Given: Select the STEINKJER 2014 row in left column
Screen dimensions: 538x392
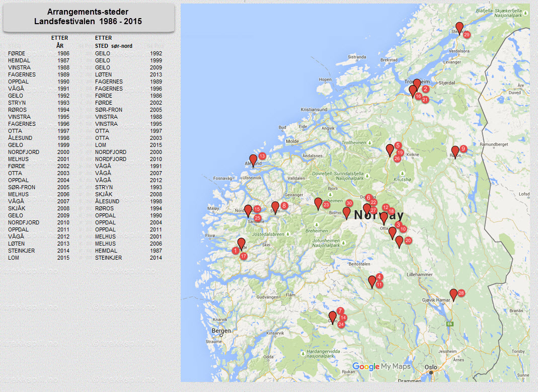Looking at the screenshot, I should pyautogui.click(x=39, y=251).
